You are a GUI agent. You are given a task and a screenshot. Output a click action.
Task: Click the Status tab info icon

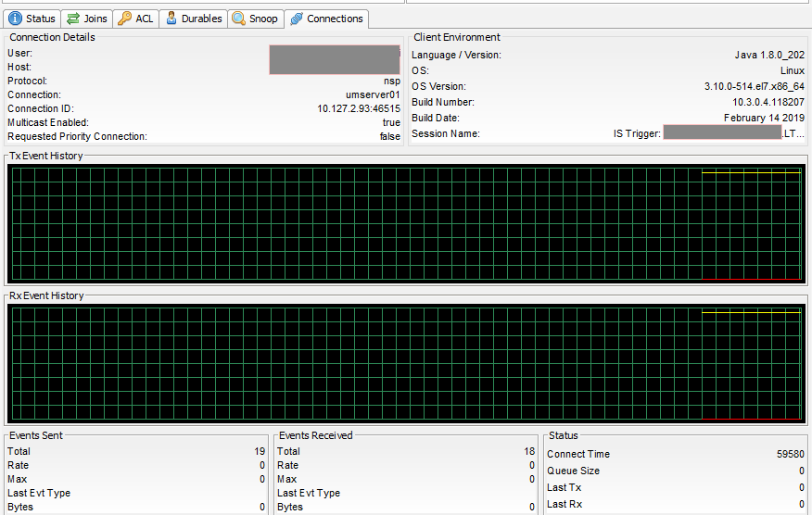[x=15, y=19]
